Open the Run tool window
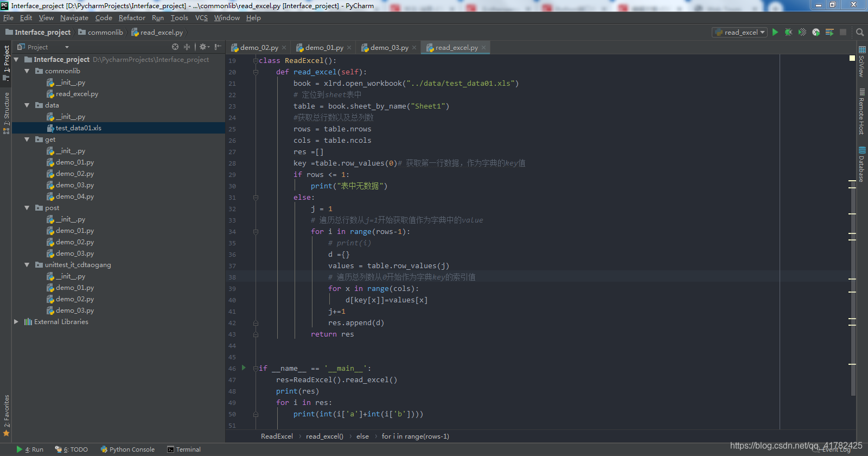This screenshot has height=456, width=868. 30,449
